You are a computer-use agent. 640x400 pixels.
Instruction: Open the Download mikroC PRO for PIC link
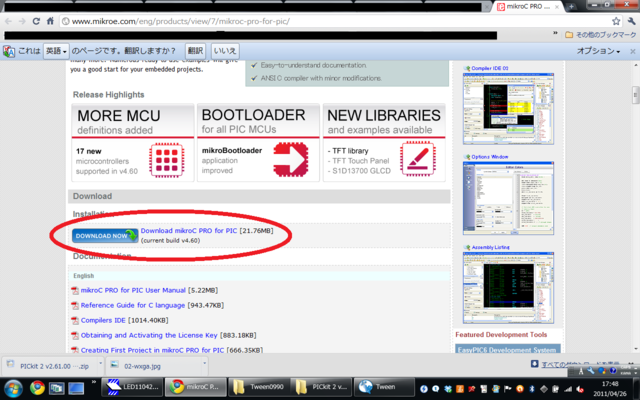coord(189,231)
